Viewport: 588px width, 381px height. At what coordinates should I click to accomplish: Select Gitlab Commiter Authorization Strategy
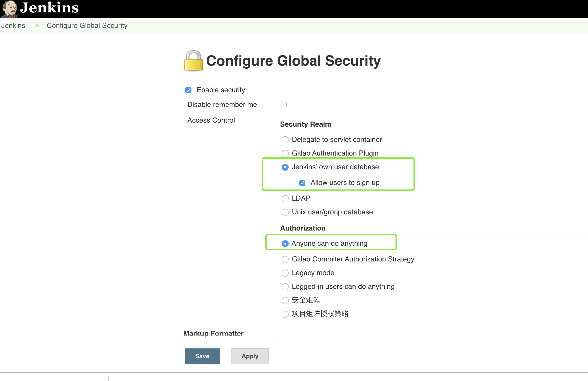coord(285,259)
